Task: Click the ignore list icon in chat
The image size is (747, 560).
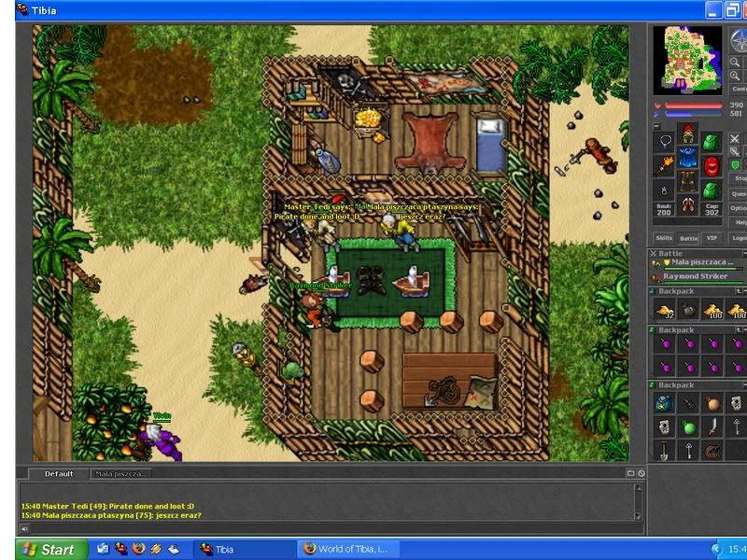Action: click(641, 473)
